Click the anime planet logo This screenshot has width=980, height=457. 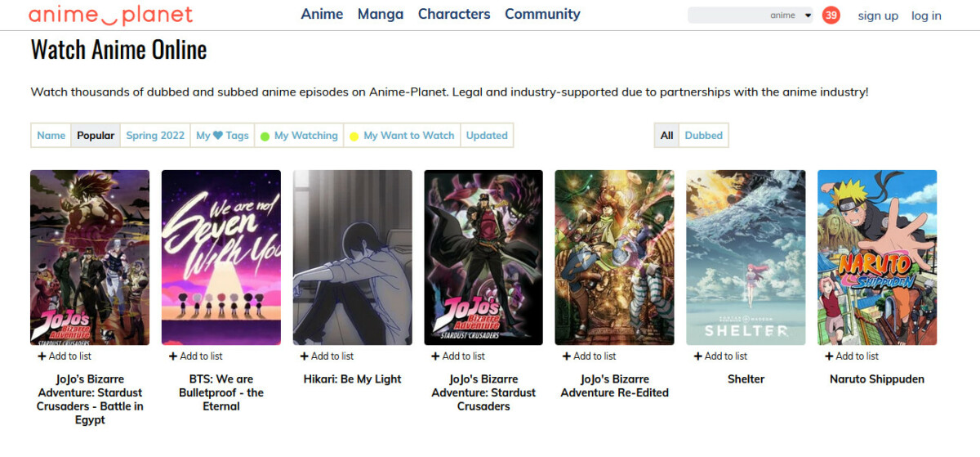[x=111, y=15]
